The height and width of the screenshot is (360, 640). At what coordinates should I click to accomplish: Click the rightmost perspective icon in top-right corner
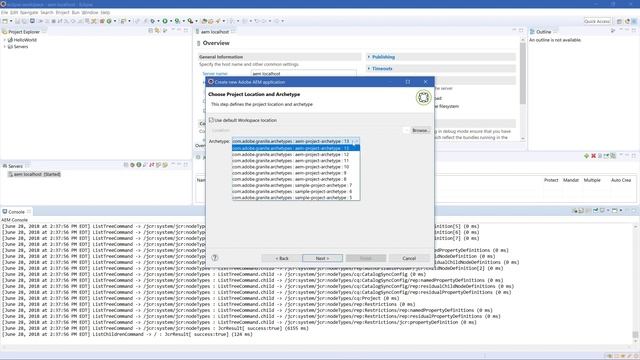[x=634, y=21]
